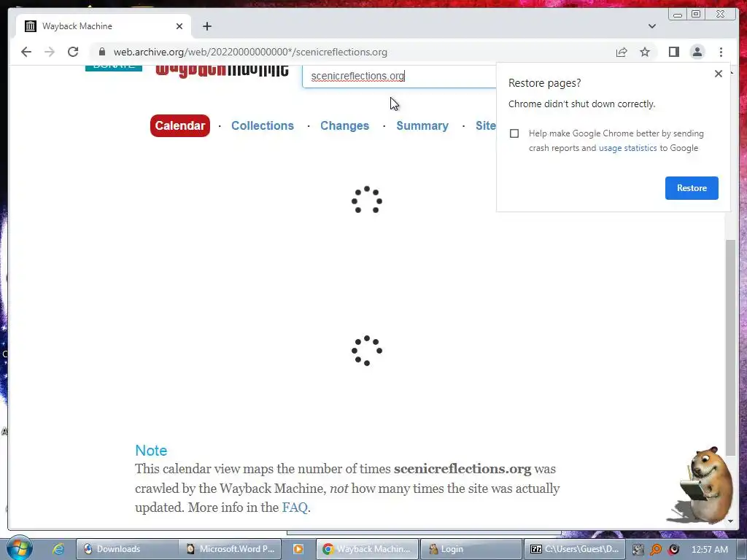Click the scrollbar down arrow

tap(730, 521)
